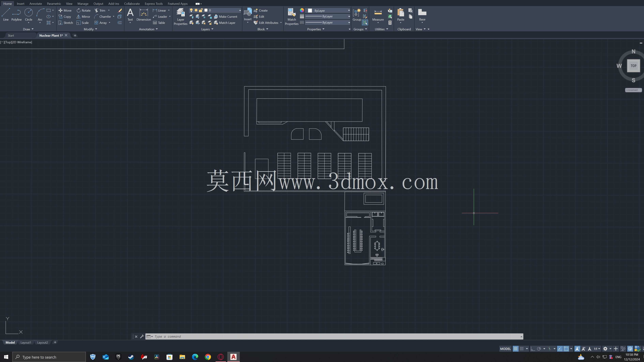Toggle ortho mode in status bar

click(x=533, y=349)
